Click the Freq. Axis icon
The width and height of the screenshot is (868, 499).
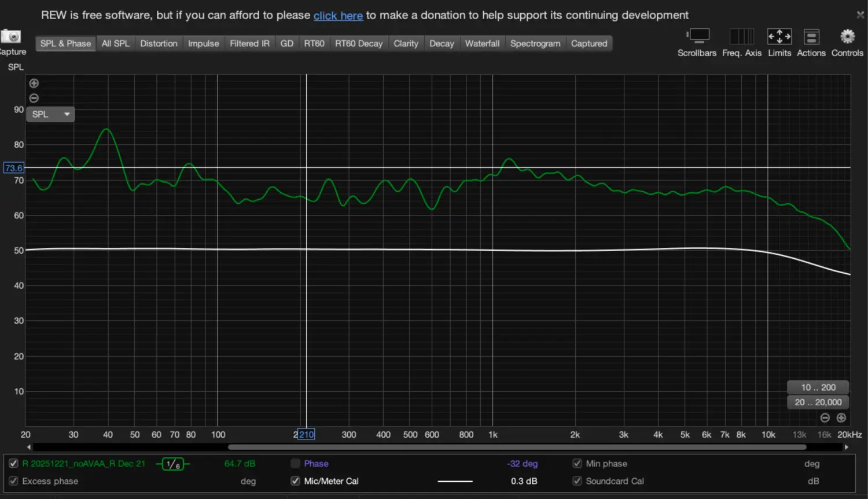pos(741,37)
